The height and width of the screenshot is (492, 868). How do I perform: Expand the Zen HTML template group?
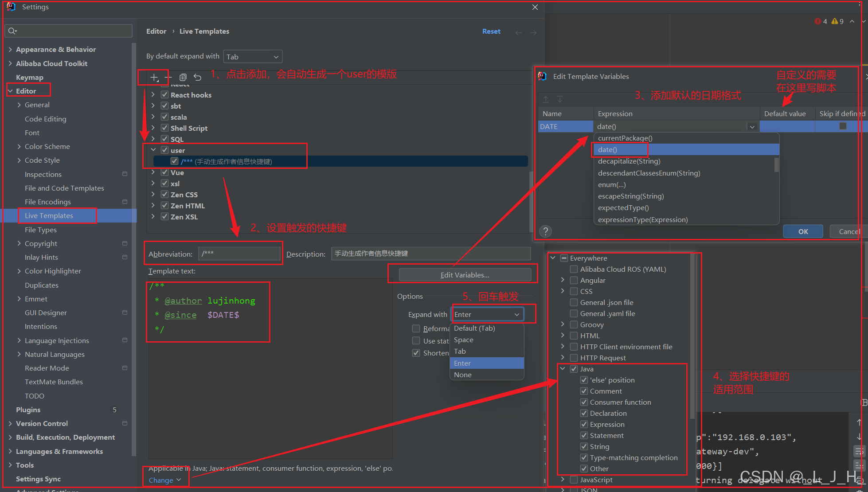(153, 206)
